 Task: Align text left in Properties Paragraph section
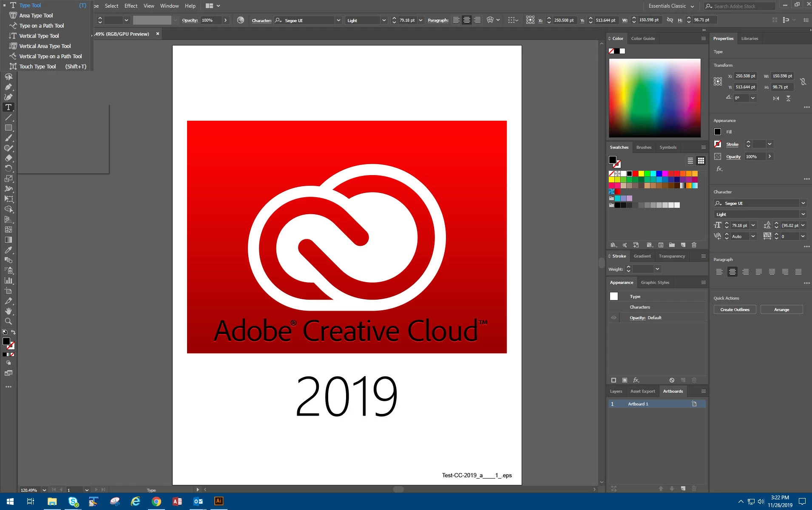719,272
